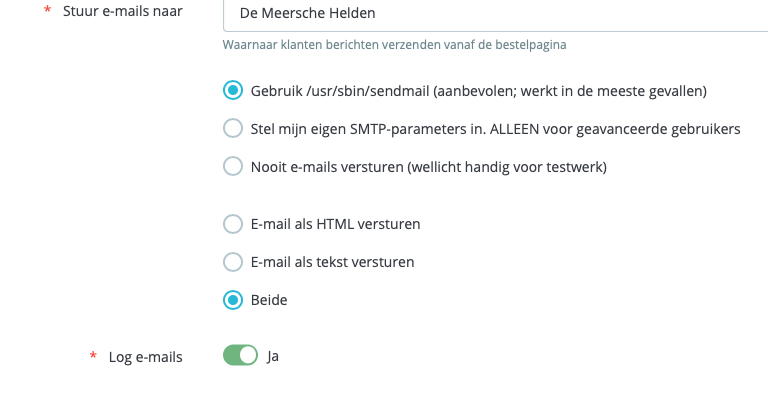The image size is (768, 404).
Task: Click the 'E-mail als tekst versturen' label text
Action: click(332, 262)
